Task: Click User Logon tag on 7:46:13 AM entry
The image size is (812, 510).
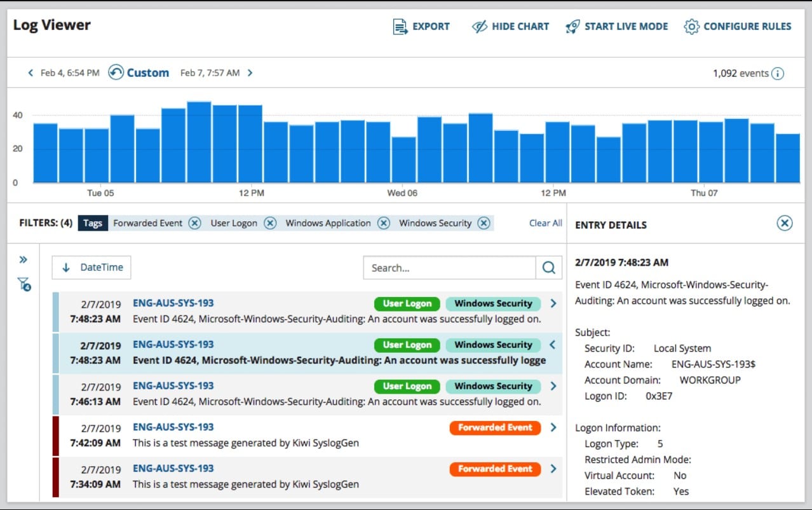Action: 407,386
